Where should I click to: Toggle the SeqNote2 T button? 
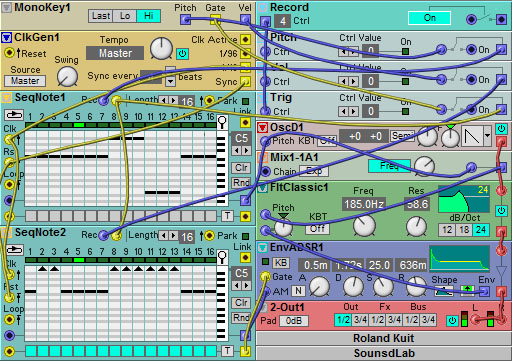tap(228, 350)
